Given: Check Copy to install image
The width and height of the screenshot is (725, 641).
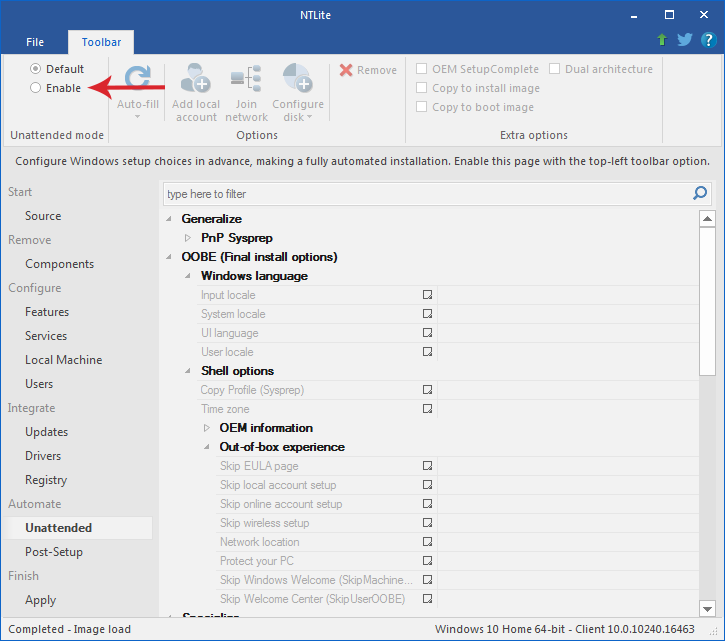Looking at the screenshot, I should point(421,88).
